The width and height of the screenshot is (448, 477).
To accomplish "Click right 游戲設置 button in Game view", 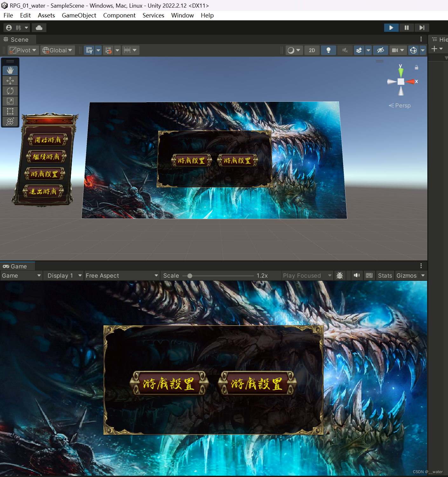I will [x=257, y=383].
